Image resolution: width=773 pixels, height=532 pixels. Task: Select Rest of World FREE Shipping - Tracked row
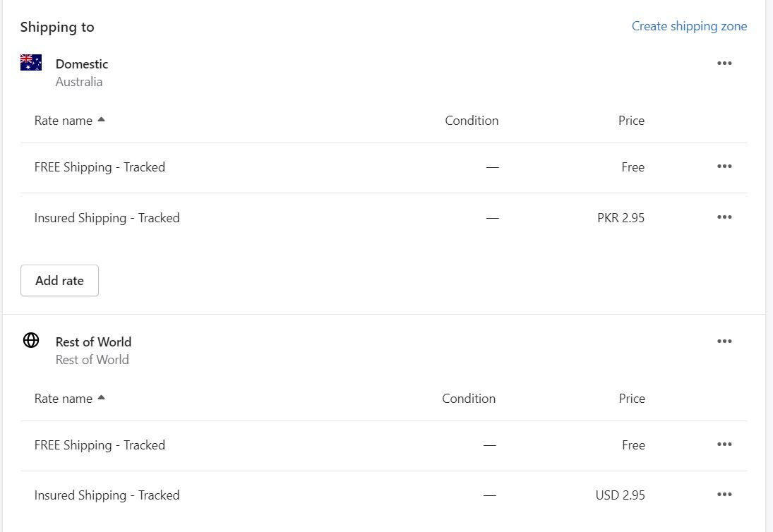100,445
